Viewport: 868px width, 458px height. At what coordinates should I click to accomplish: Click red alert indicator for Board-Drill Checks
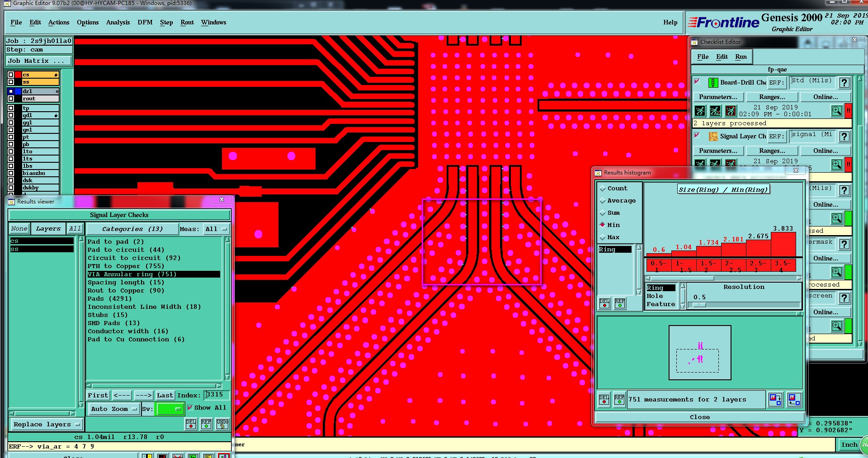pos(849,110)
